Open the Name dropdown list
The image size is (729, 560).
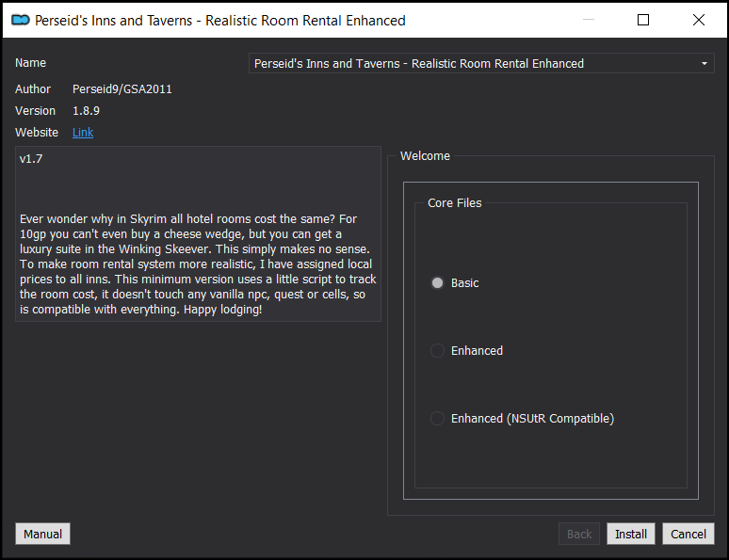(481, 63)
